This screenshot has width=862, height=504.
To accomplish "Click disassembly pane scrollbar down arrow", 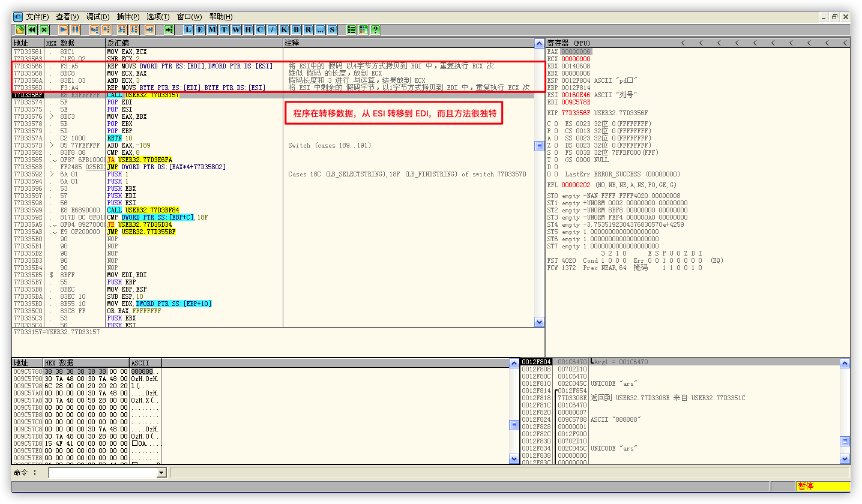I will click(539, 322).
